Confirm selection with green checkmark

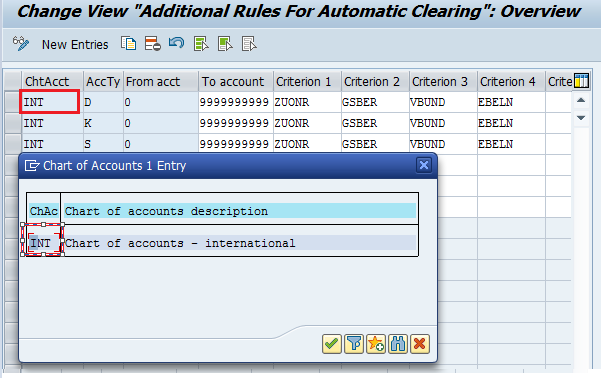332,344
